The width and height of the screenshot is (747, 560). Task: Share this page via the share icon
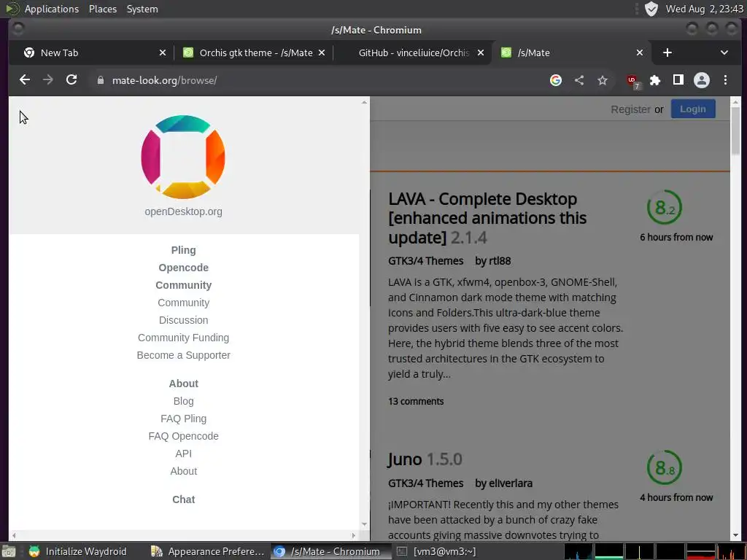(578, 80)
